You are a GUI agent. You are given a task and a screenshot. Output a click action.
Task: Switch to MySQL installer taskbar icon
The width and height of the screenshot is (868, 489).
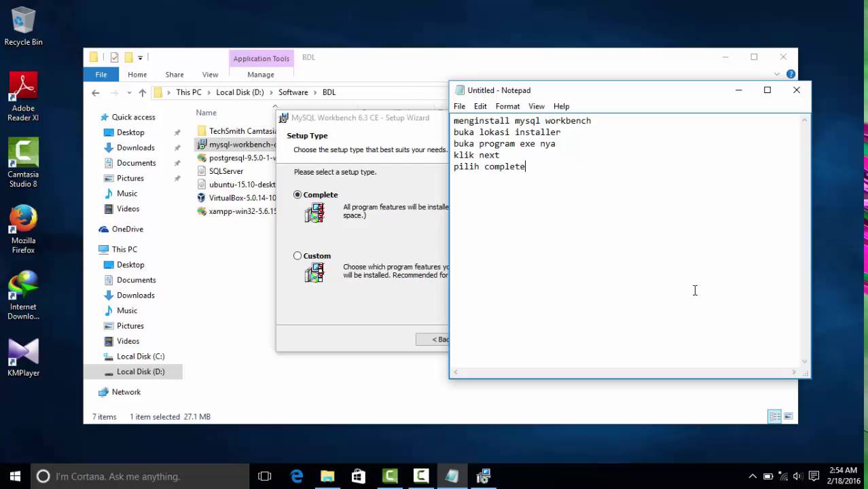coord(484,476)
